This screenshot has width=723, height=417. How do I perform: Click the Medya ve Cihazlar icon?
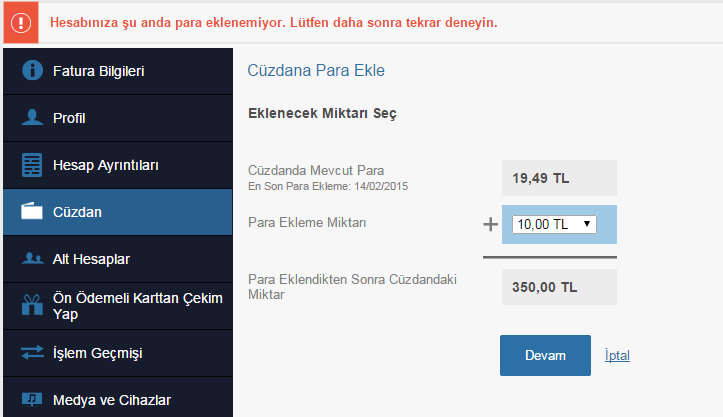coord(32,399)
